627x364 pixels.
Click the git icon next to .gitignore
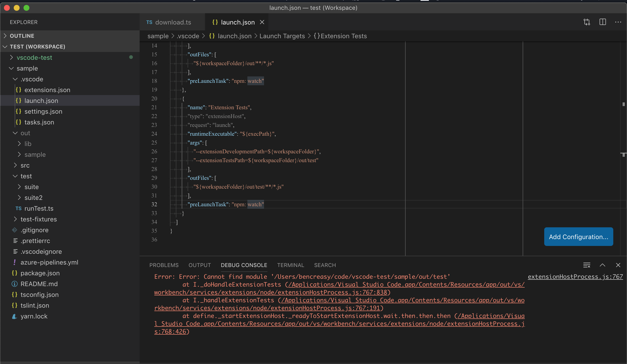(x=14, y=230)
